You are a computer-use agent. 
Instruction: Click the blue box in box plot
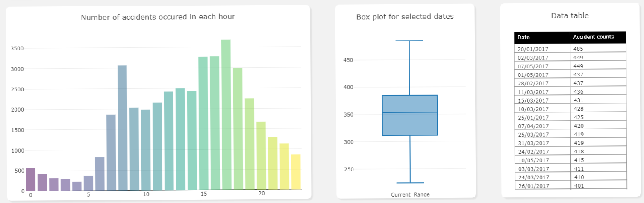pyautogui.click(x=410, y=115)
